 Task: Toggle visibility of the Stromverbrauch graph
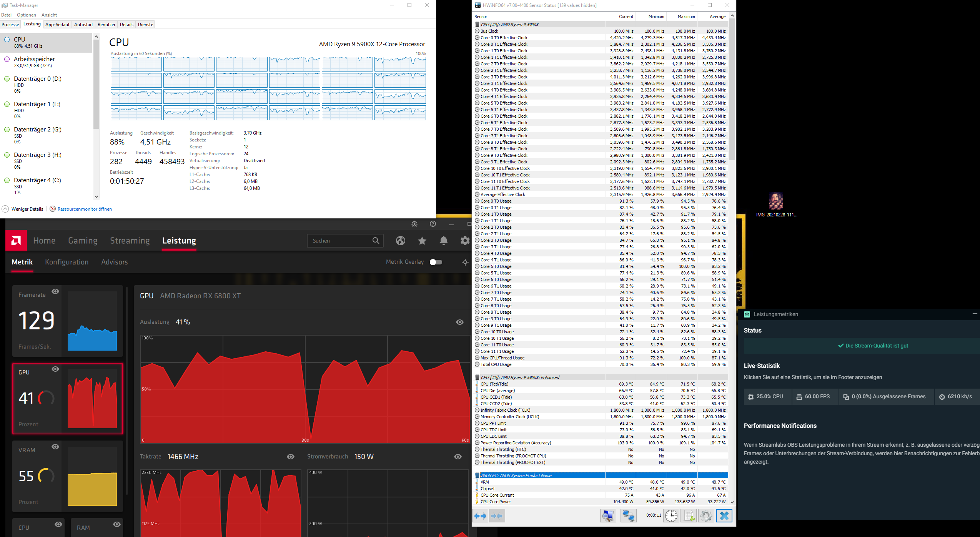tap(458, 456)
